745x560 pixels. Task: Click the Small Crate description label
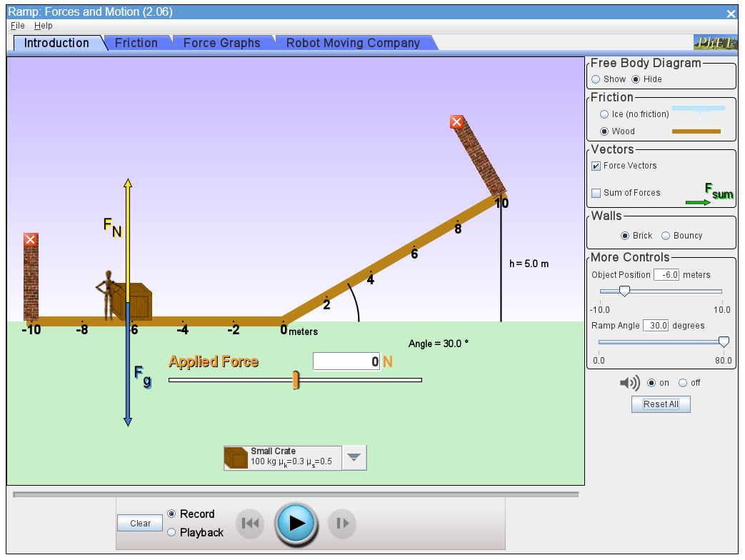click(x=291, y=457)
